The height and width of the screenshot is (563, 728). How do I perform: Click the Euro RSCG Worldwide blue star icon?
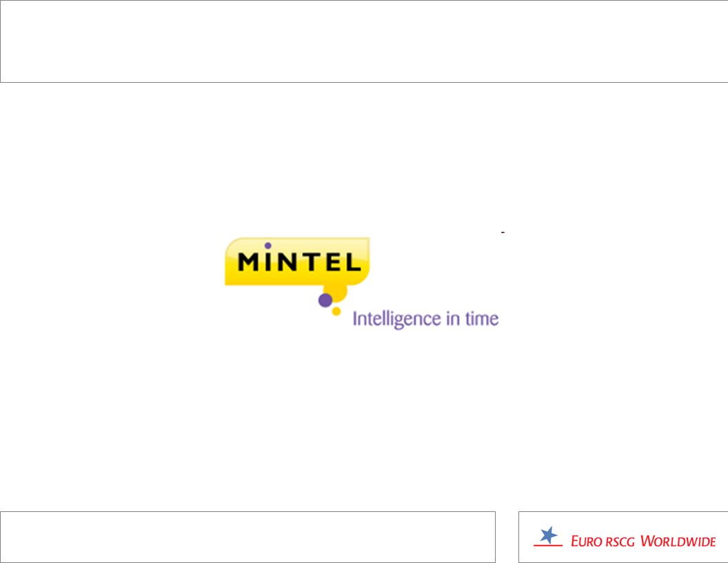pos(549,535)
